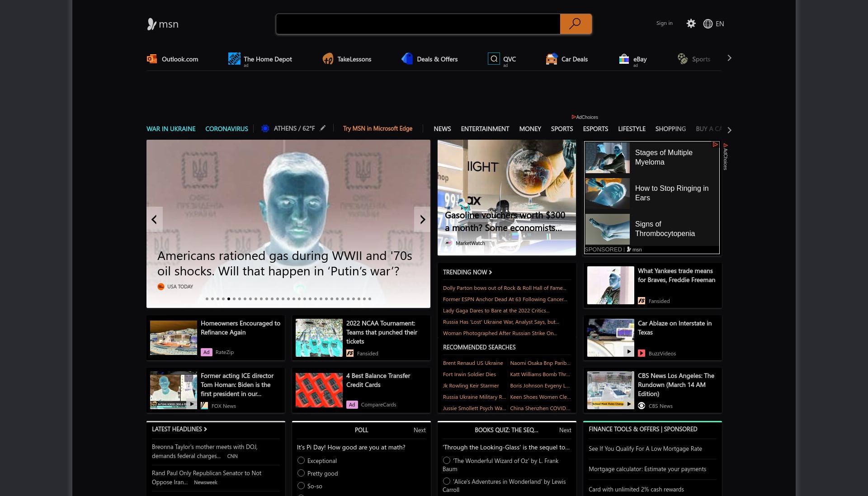Select the Pretty good poll option
Viewport: 868px width, 496px height.
[x=301, y=473]
